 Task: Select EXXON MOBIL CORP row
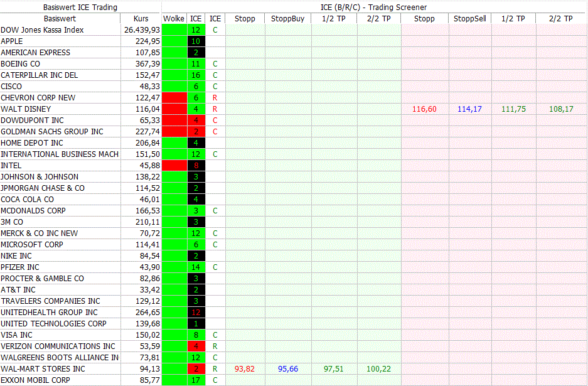[35, 380]
